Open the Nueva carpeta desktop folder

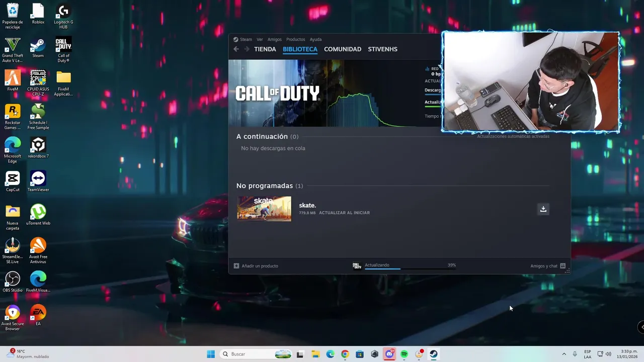click(13, 217)
